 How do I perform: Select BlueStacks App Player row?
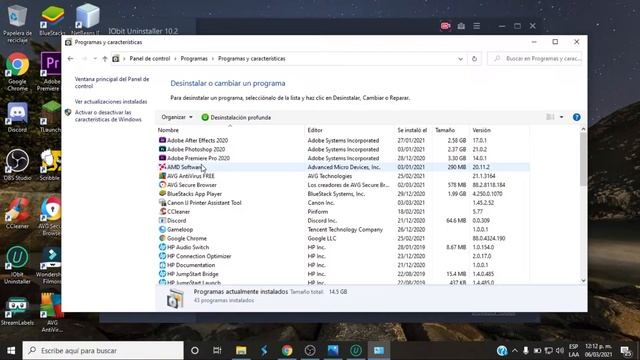coord(343,194)
